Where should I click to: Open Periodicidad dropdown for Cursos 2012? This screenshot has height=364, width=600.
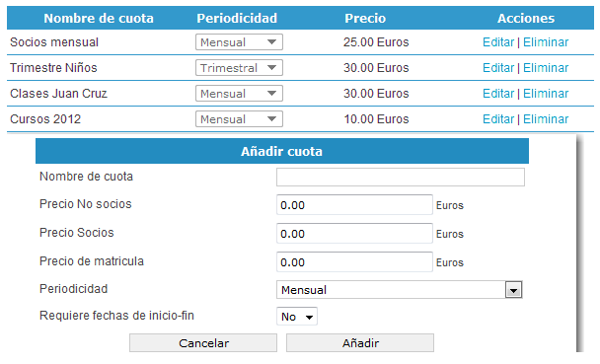pyautogui.click(x=239, y=119)
